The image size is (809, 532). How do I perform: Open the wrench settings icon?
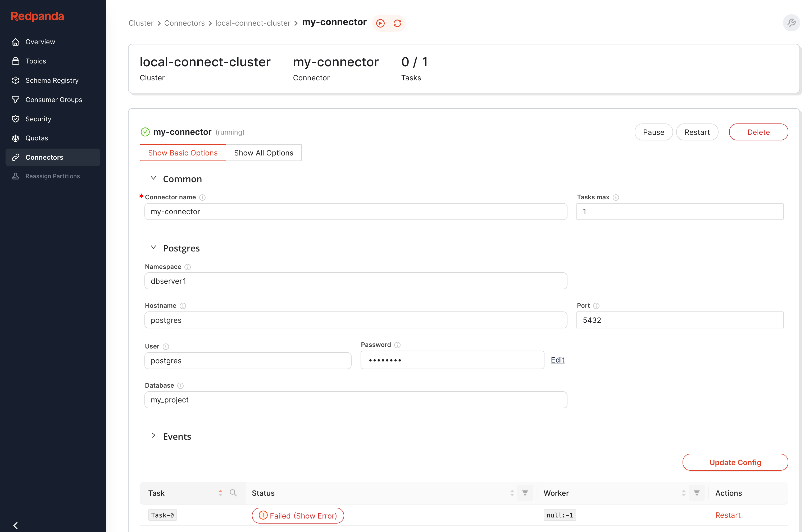click(791, 23)
